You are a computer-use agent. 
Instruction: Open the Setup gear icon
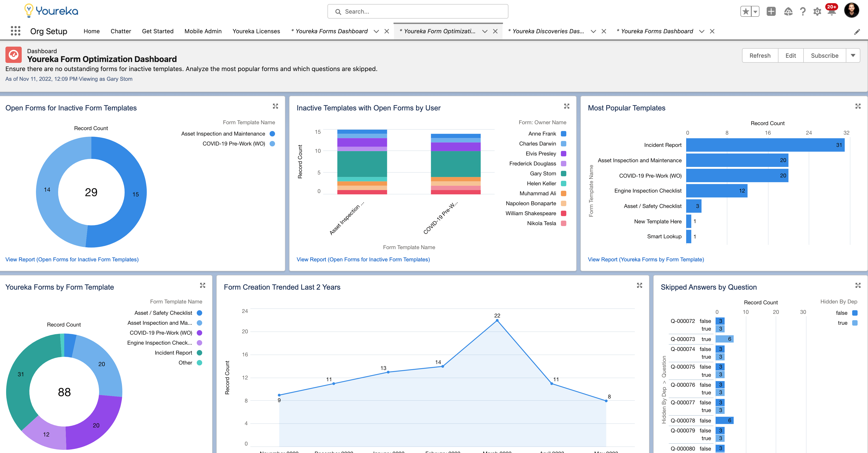pos(817,12)
